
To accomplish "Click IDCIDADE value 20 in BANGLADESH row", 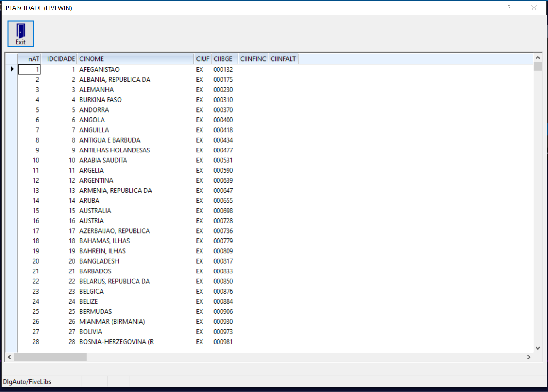I will (72, 261).
